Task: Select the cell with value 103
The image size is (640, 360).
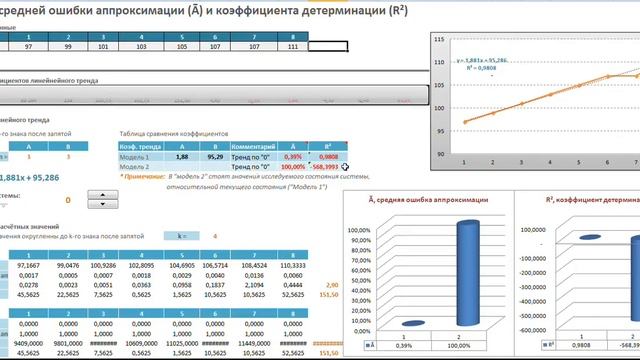Action: (x=141, y=47)
